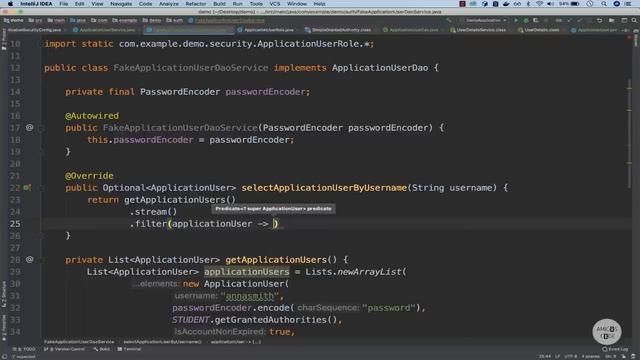Collapse the constructor fold marker on line 17
The image size is (640, 360).
point(41,128)
